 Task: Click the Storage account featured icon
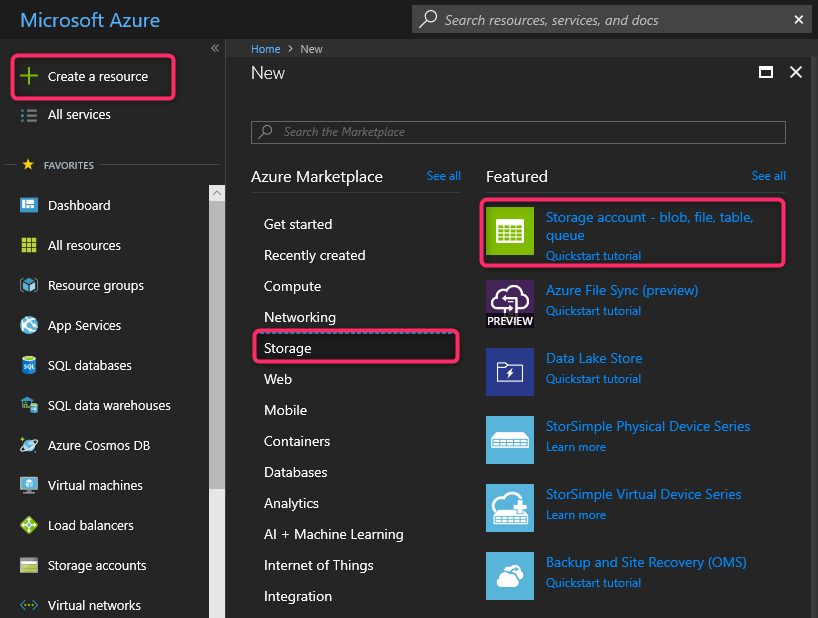(510, 232)
